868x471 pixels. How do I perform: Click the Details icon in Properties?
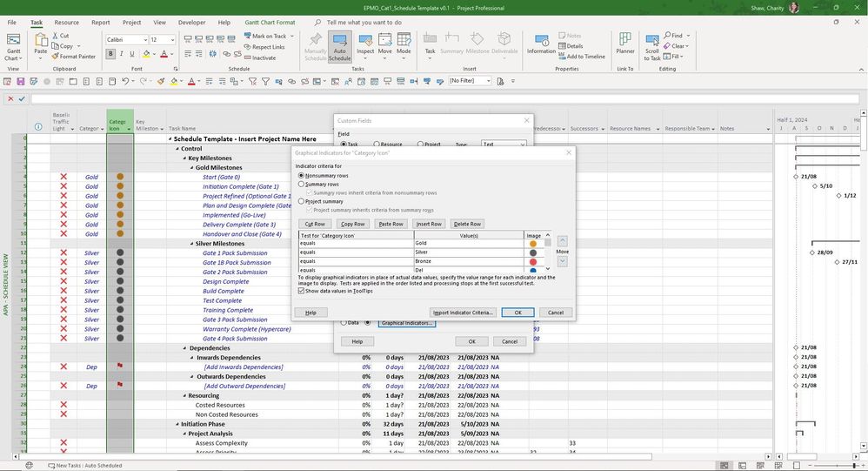(562, 46)
